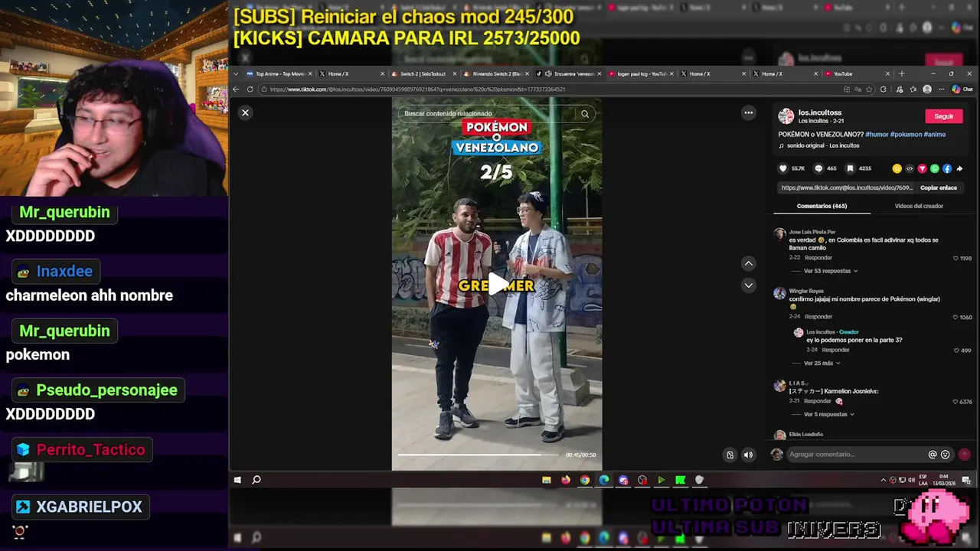Like Los incultos creator reply (499)
Screen dimensions: 980x551
pyautogui.click(x=955, y=350)
